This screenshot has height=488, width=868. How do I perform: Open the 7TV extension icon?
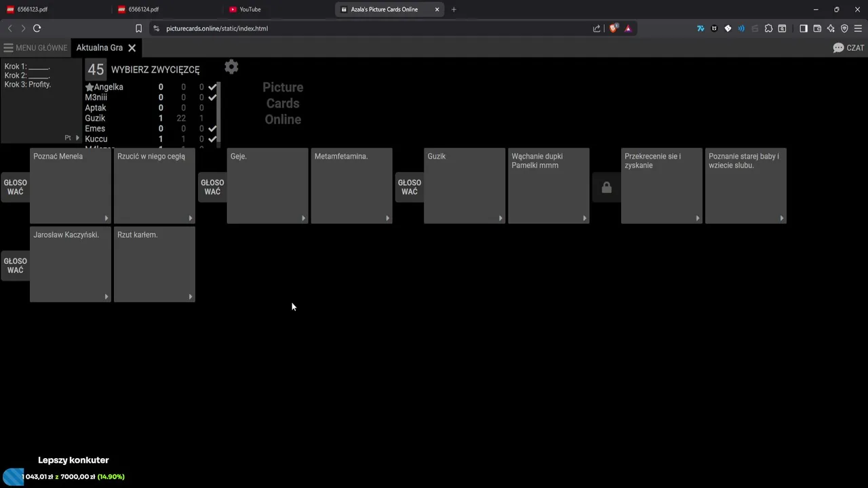click(x=701, y=28)
